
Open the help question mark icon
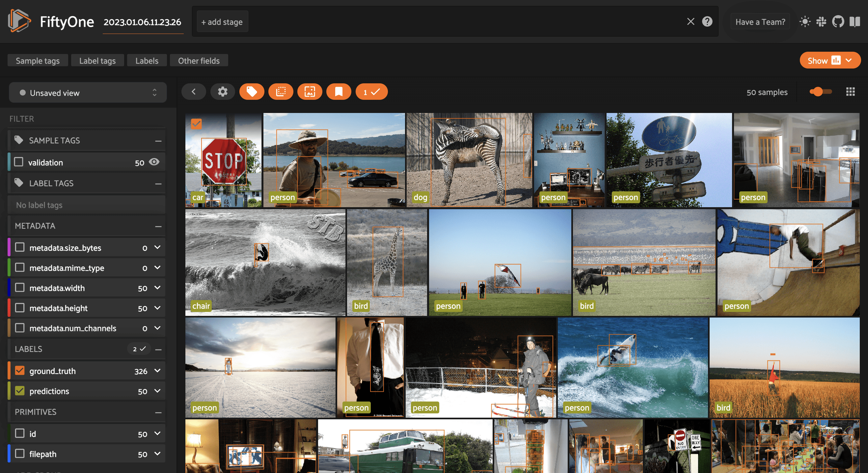click(x=707, y=22)
